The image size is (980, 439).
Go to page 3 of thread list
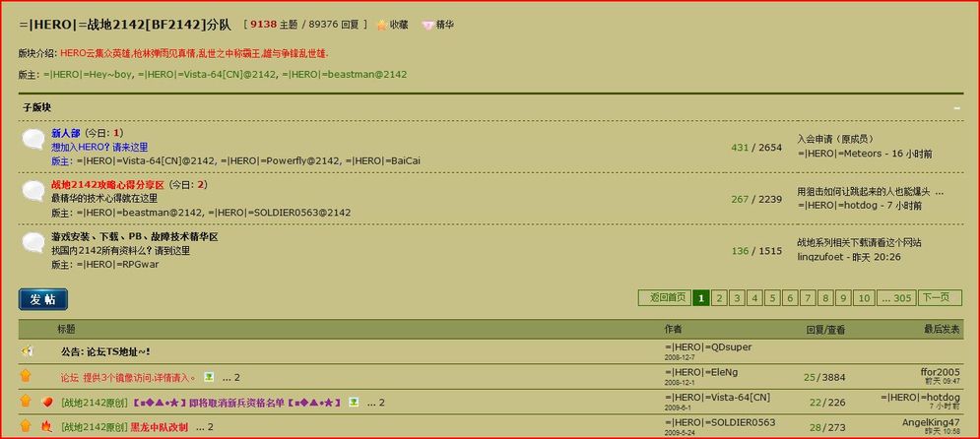pos(737,298)
